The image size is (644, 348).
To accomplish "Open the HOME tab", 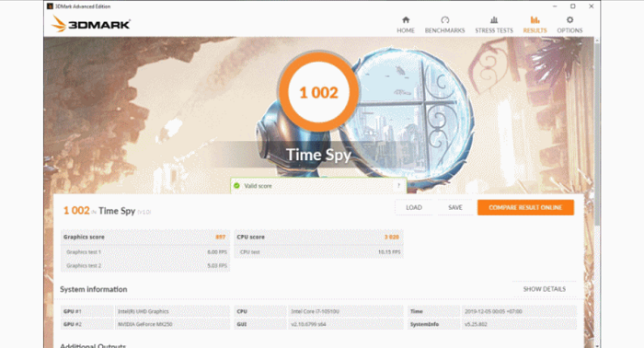I will click(406, 25).
